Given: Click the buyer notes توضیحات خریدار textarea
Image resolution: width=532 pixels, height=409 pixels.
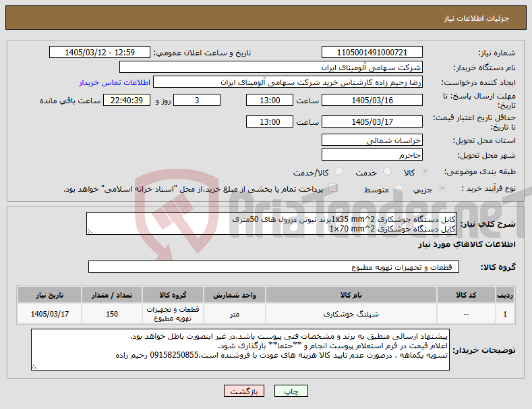Looking at the screenshot, I should click(240, 350).
